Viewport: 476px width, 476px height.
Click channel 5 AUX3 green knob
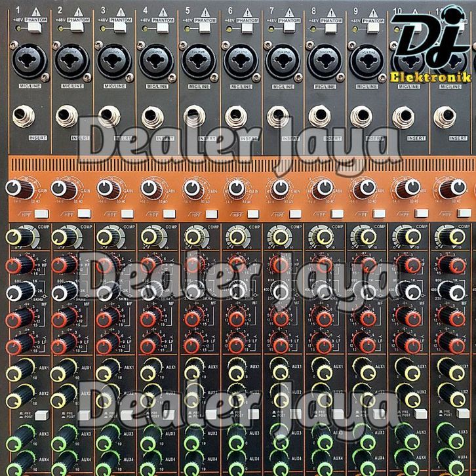click(x=195, y=434)
